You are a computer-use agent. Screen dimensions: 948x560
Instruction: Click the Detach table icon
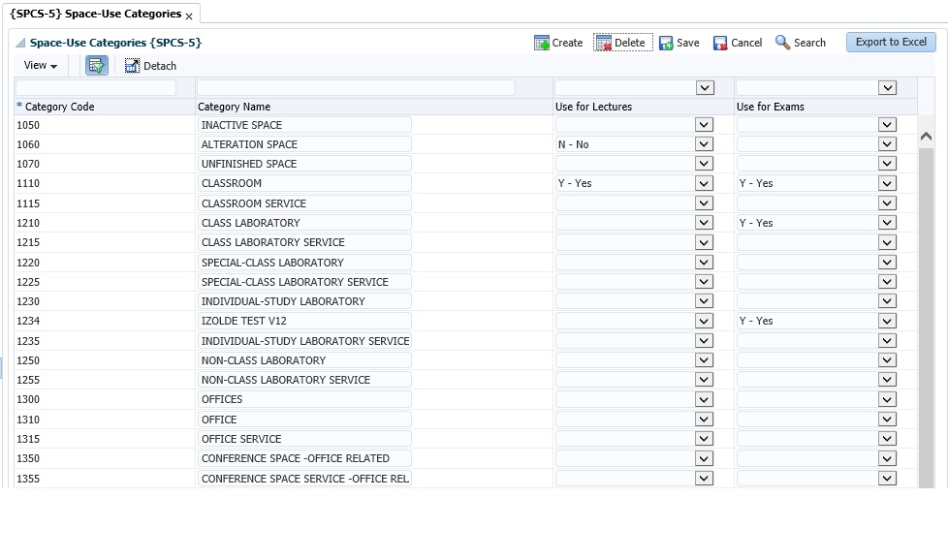[133, 66]
